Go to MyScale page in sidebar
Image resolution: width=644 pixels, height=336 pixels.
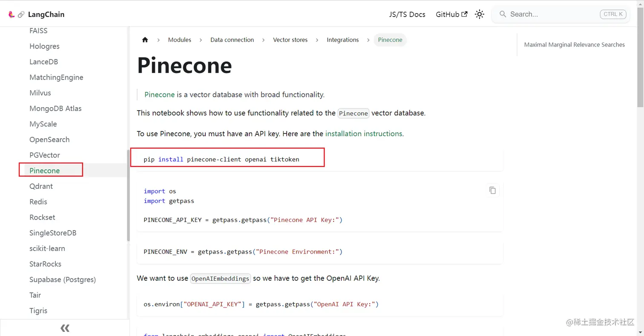coord(43,124)
